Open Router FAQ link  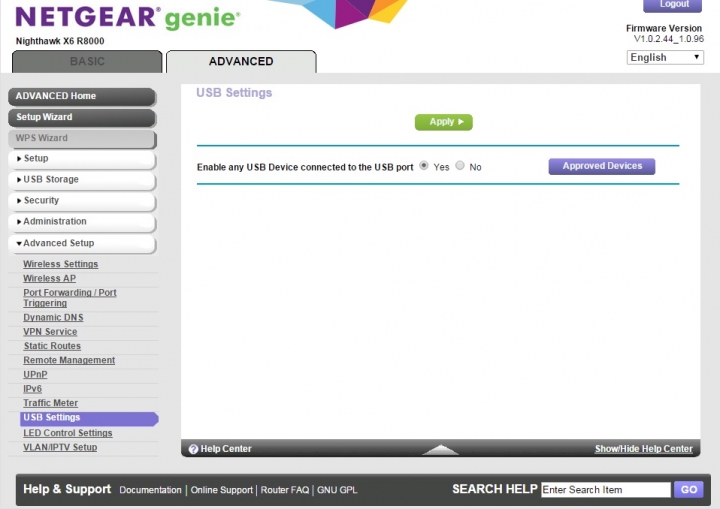285,490
